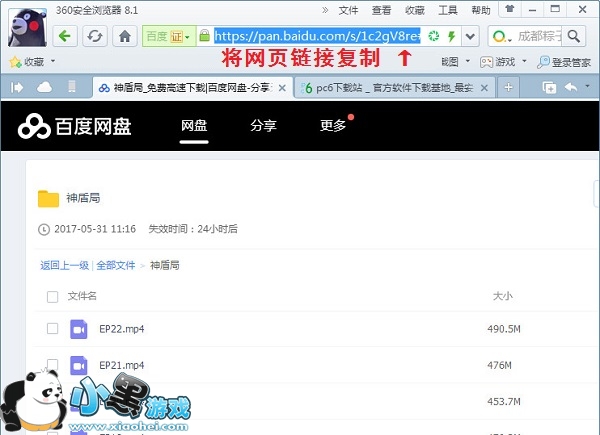The image size is (600, 435).
Task: Tick the select-all 文件名 checkbox
Action: pos(52,297)
